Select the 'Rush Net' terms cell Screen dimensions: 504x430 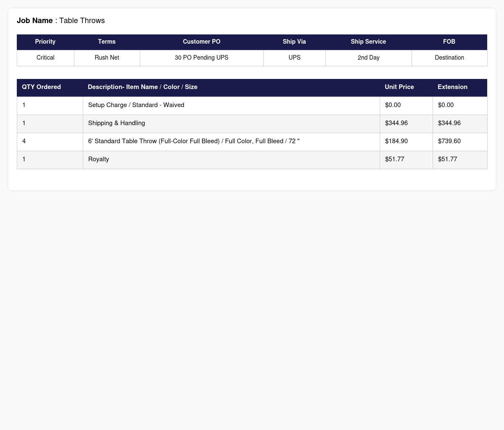click(107, 58)
